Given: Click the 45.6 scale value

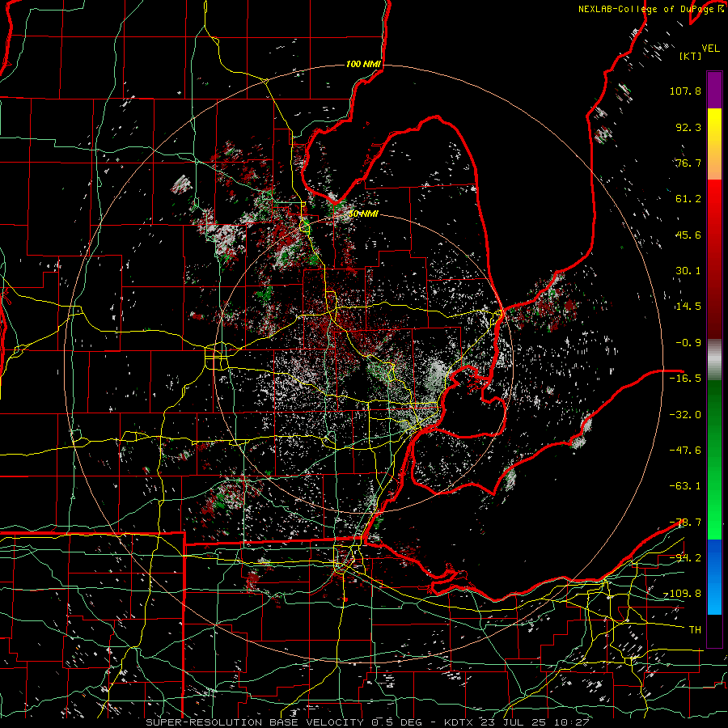Looking at the screenshot, I should click(688, 235).
